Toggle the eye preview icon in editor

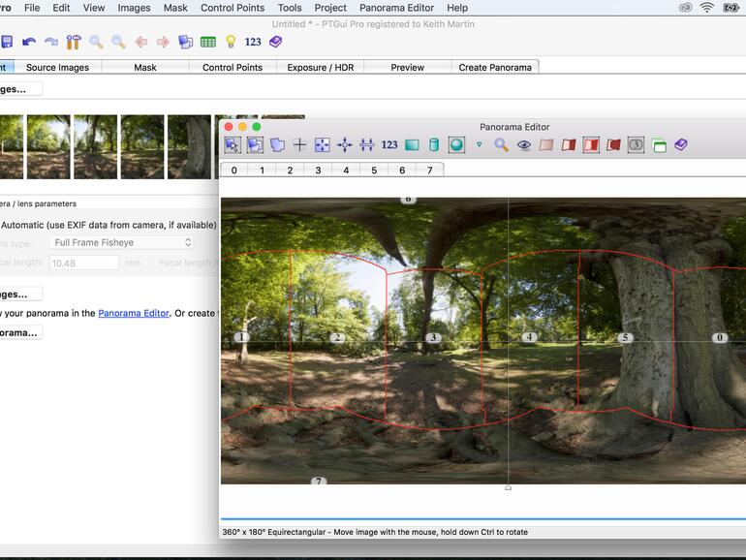[x=524, y=145]
